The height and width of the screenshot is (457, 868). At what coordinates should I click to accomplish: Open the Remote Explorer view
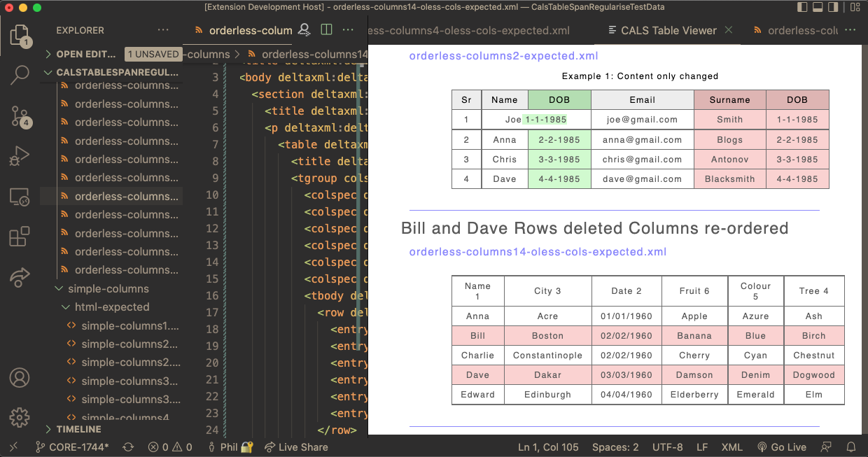20,197
